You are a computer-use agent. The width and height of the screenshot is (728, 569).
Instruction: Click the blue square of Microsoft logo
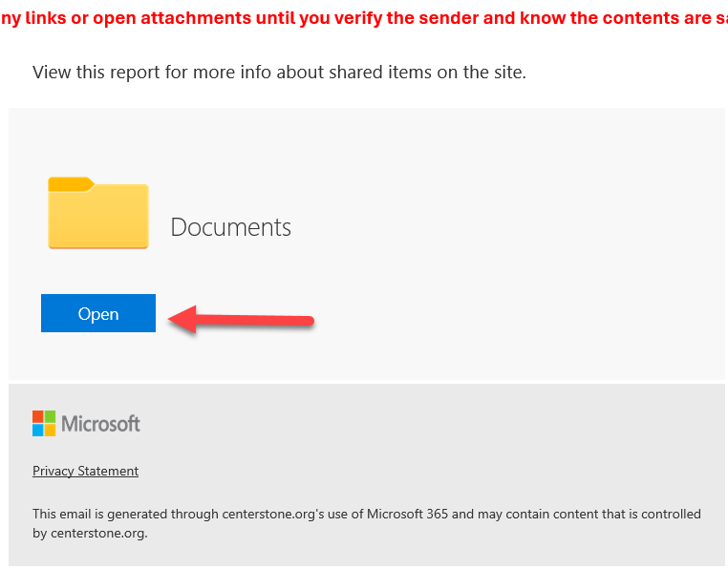37,430
